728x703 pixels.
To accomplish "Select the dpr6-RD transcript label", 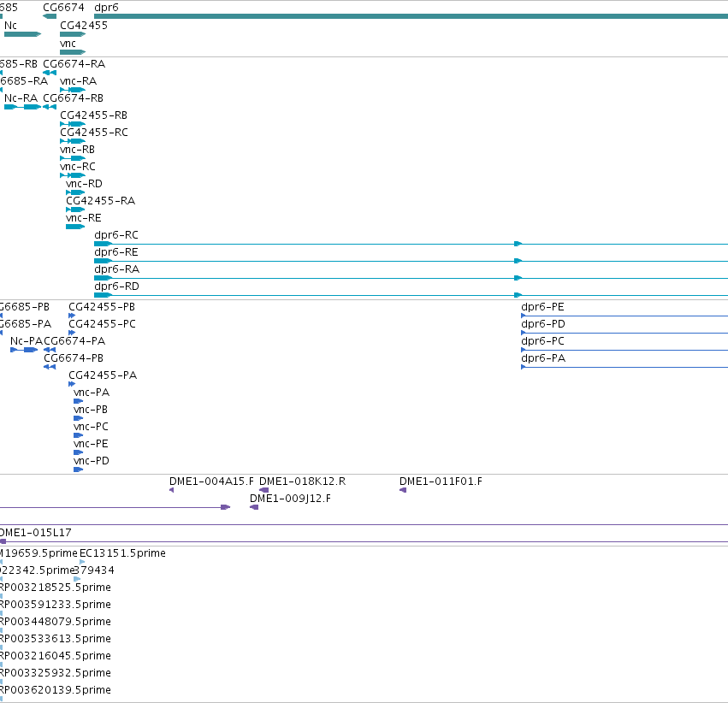I will 116,287.
